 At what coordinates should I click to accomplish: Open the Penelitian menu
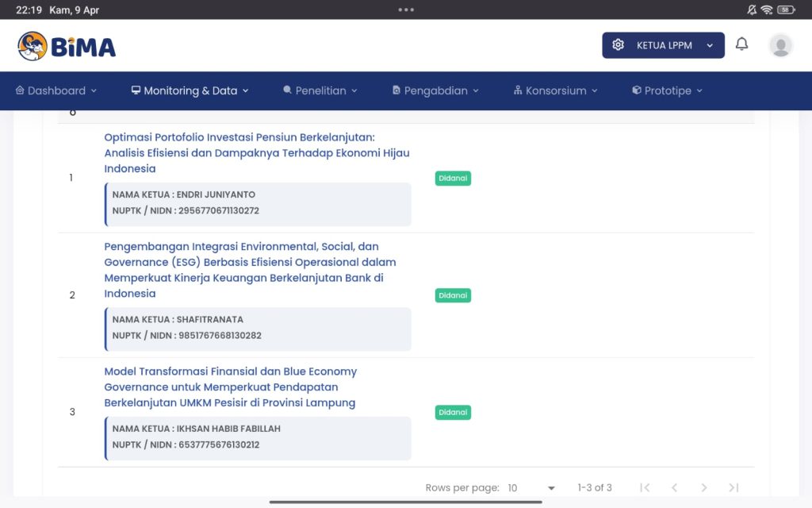[320, 90]
